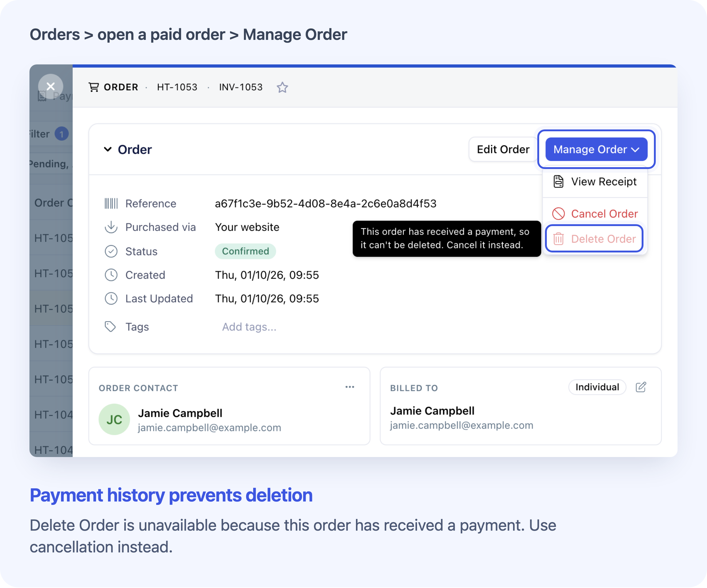This screenshot has height=588, width=707.
Task: Open Jamie Campbell in Order Contact
Action: 180,413
